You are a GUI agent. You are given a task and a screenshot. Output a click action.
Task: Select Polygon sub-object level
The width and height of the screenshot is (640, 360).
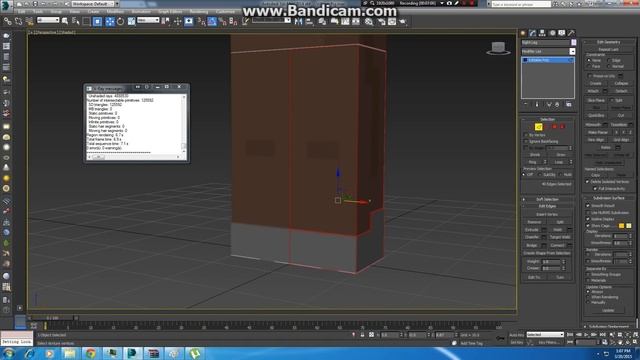(554, 127)
